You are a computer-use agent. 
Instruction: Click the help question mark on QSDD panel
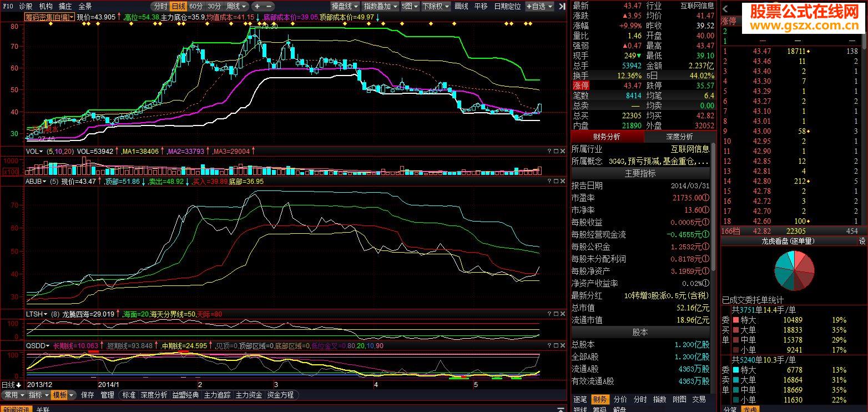(x=549, y=345)
